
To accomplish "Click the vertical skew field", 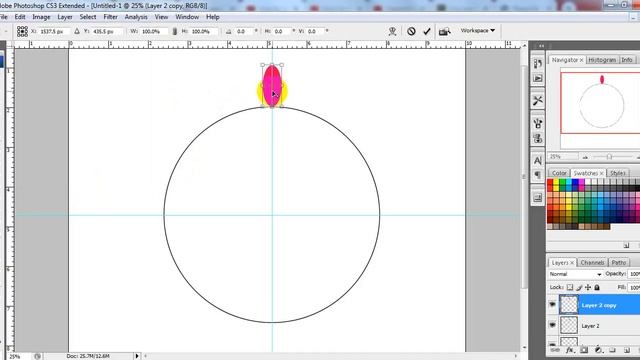I will (315, 31).
